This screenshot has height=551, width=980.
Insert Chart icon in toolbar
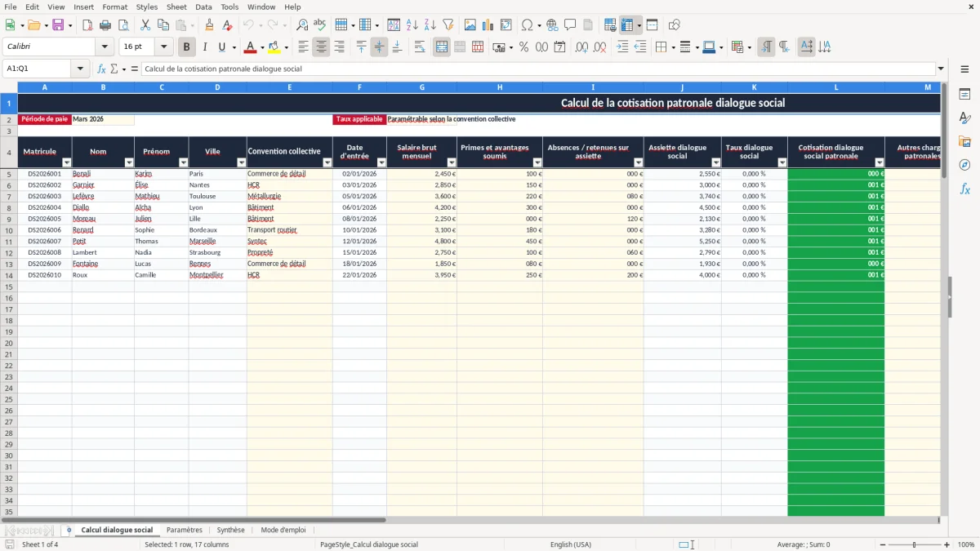click(x=488, y=25)
